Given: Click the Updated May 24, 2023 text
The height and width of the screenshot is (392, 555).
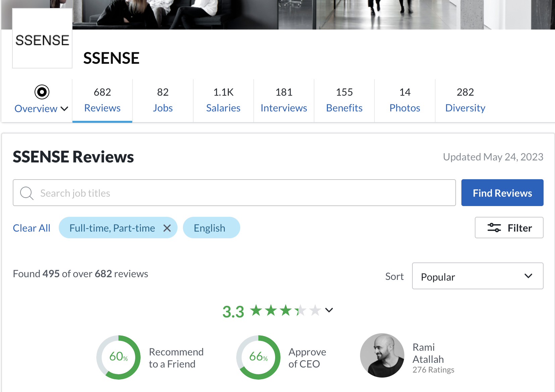Looking at the screenshot, I should [x=493, y=157].
